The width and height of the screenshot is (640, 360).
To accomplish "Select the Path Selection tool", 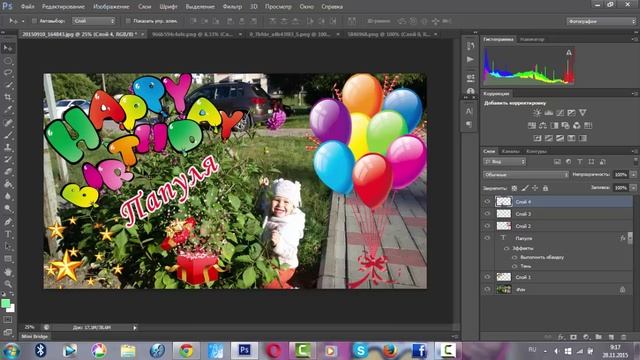I will [x=8, y=247].
